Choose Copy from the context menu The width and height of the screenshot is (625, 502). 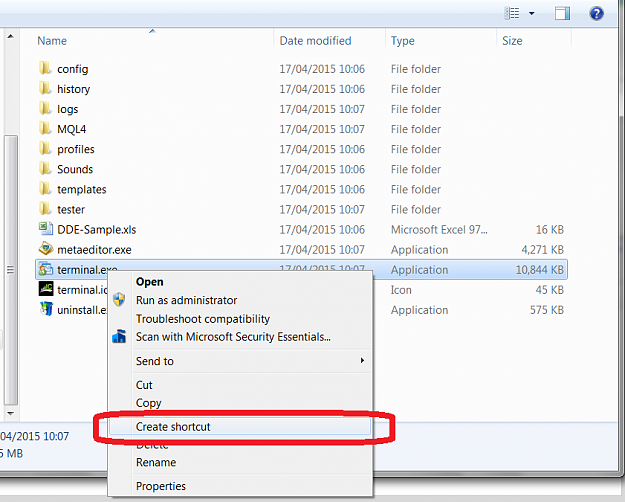tap(148, 403)
